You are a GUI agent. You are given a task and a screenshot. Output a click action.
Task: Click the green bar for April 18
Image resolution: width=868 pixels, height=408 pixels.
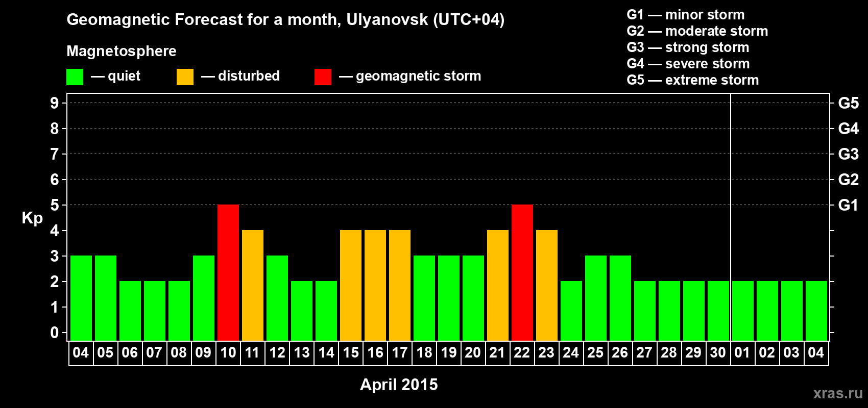[x=424, y=298]
